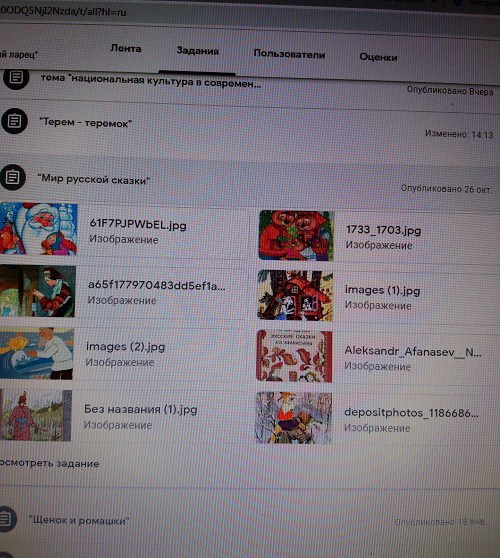Click file name 61F7PJPWbEL.jpg
Screen dimensions: 500x558
[x=138, y=225]
